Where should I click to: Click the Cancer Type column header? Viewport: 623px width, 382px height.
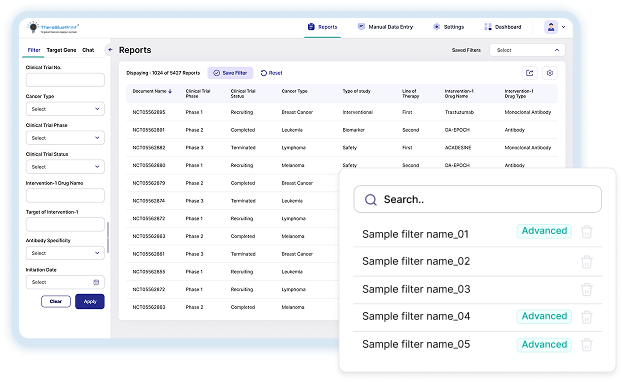coord(294,91)
